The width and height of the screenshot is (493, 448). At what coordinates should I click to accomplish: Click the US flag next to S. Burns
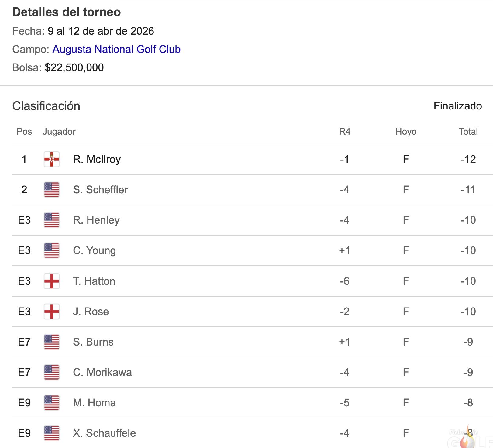52,342
